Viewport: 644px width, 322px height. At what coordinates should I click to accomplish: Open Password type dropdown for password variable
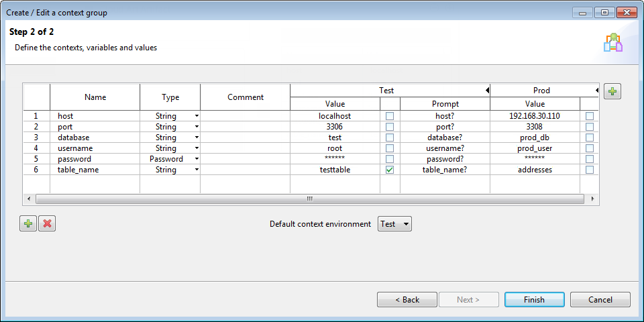tap(197, 159)
